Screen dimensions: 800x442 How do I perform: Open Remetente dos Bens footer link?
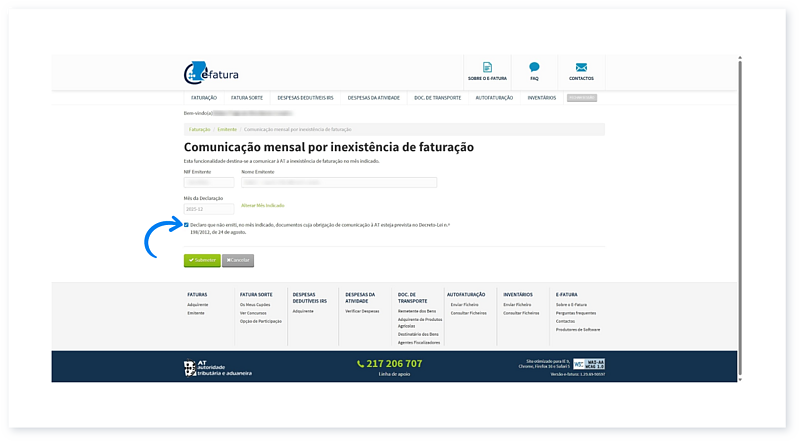[x=417, y=311]
